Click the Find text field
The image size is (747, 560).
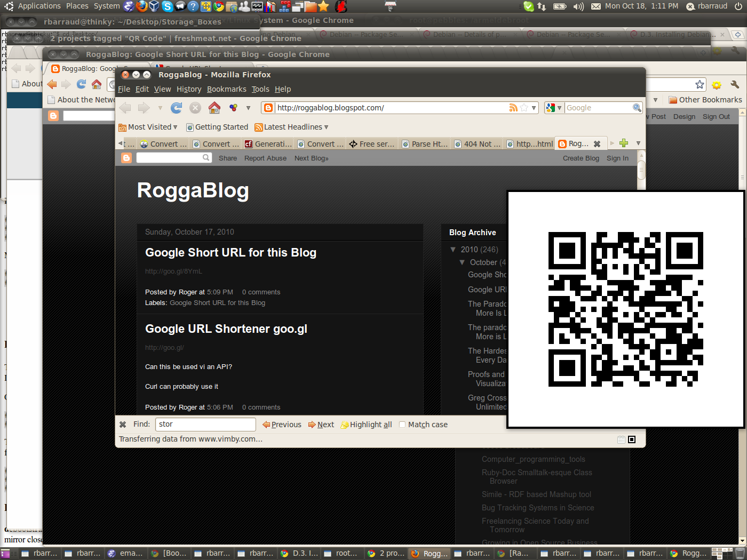point(205,425)
